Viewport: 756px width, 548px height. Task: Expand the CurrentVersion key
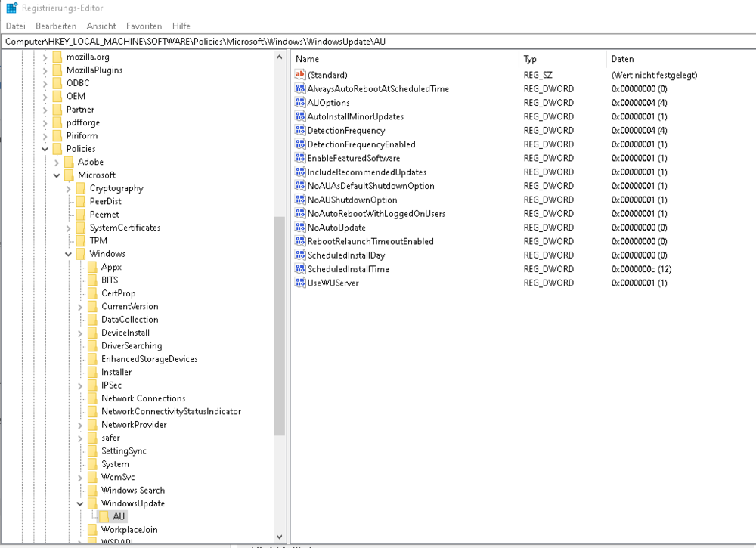[x=80, y=307]
